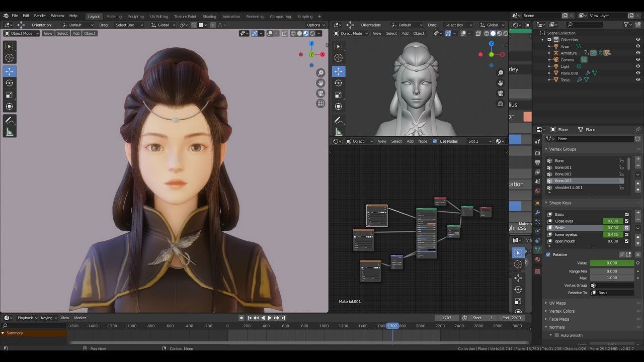Uncheck the Collection checkbox in the outliner
The height and width of the screenshot is (362, 644).
click(550, 39)
